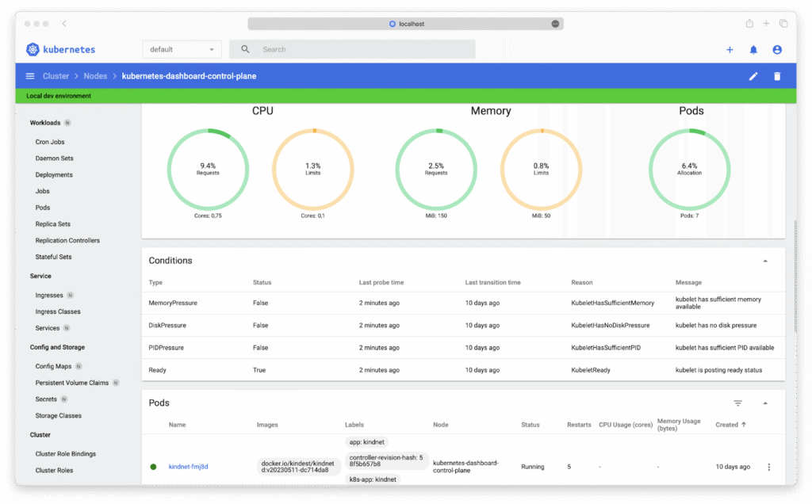
Task: Open Cluster Roles in sidebar
Action: point(55,471)
